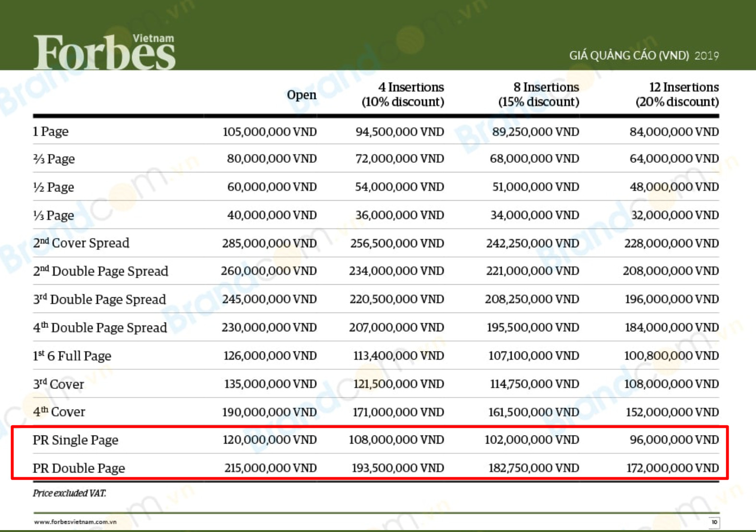The image size is (756, 532).
Task: Click the 40,000,000 VND cell
Action: (x=272, y=215)
